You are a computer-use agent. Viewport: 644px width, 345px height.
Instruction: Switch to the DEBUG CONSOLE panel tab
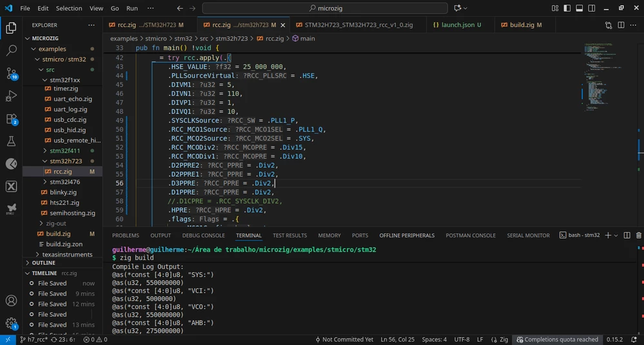click(x=203, y=235)
